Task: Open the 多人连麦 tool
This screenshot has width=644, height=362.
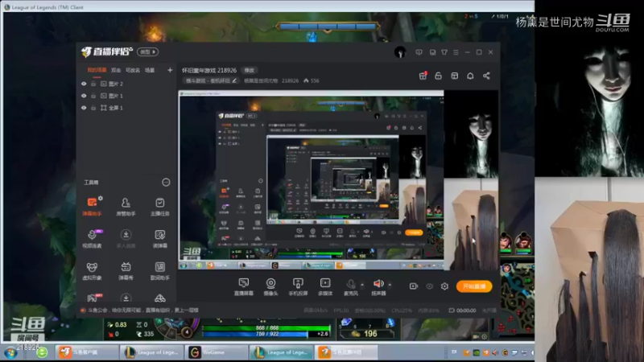Action: click(x=126, y=238)
